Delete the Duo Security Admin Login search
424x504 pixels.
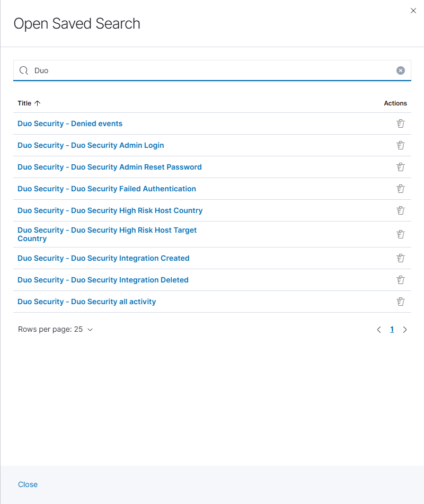click(x=400, y=145)
